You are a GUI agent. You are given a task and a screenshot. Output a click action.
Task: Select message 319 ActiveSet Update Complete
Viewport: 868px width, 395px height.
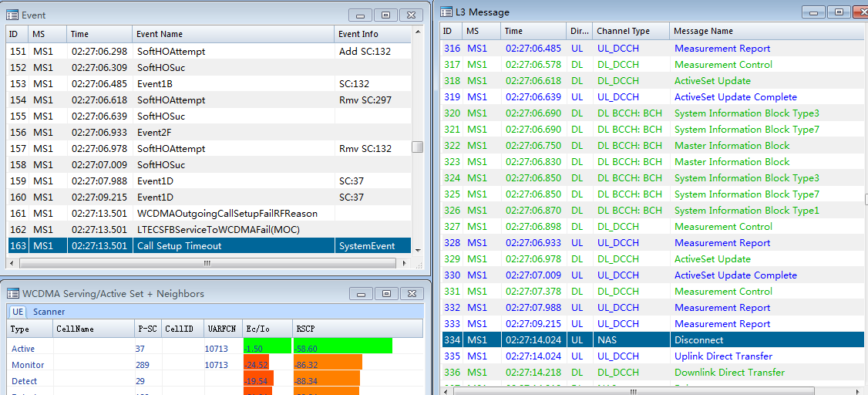click(653, 97)
